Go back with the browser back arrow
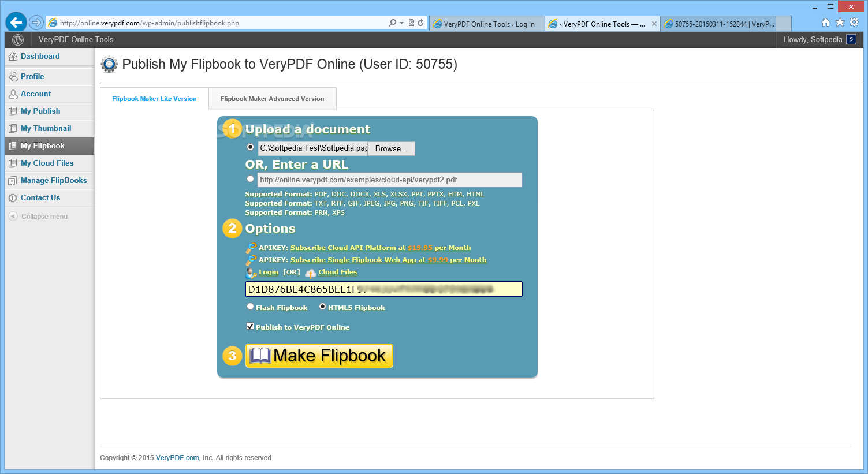The height and width of the screenshot is (474, 868). coord(16,23)
